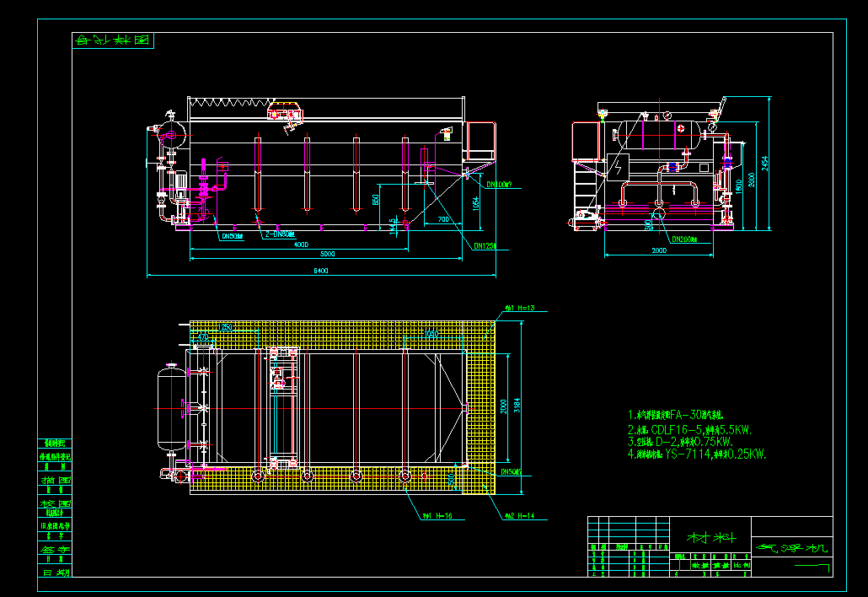
Task: Select the 4000 length dimension text
Action: 301,245
